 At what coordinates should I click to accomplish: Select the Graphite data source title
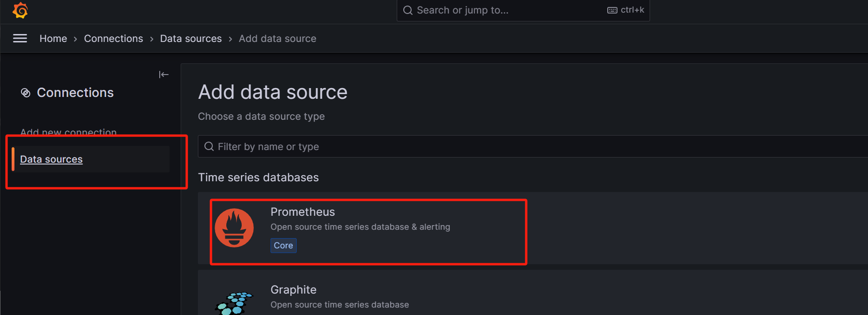tap(293, 290)
